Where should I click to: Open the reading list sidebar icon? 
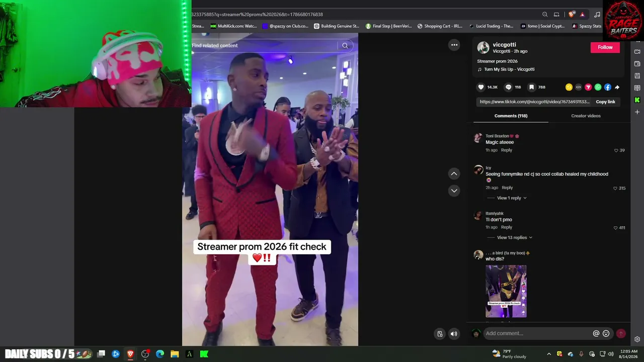[x=637, y=88]
